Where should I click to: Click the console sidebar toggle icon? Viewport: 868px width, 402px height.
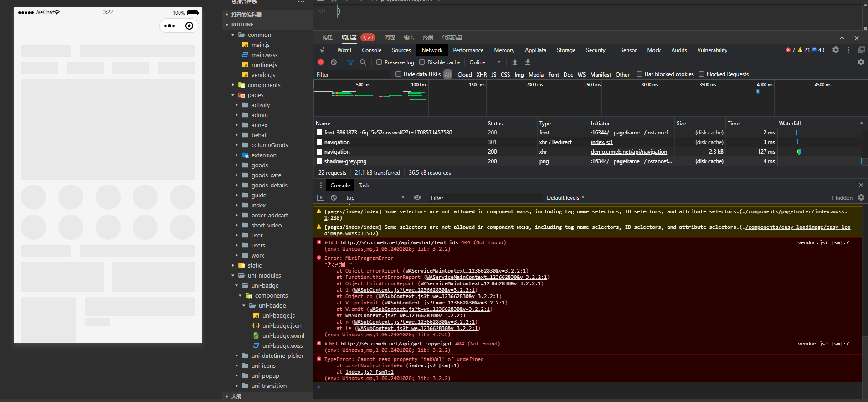[x=321, y=198]
